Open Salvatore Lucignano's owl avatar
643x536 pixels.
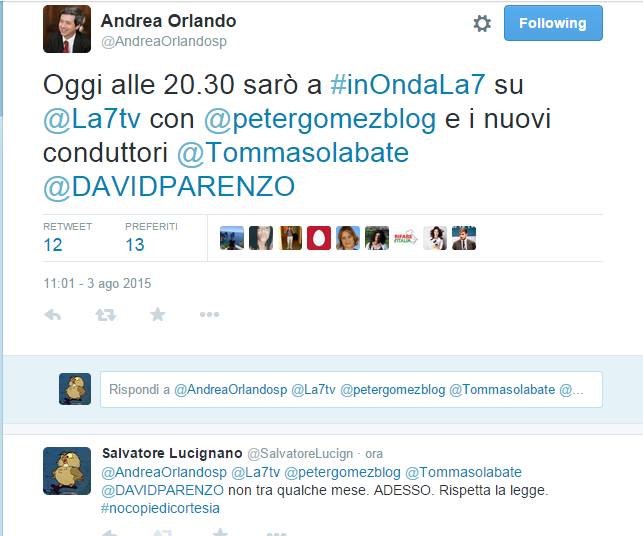coord(67,471)
